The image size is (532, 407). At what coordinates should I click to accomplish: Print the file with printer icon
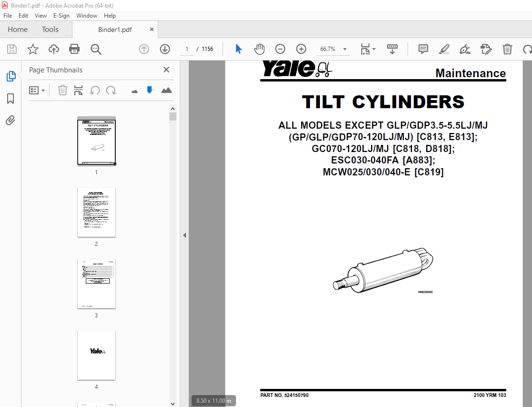tap(74, 49)
